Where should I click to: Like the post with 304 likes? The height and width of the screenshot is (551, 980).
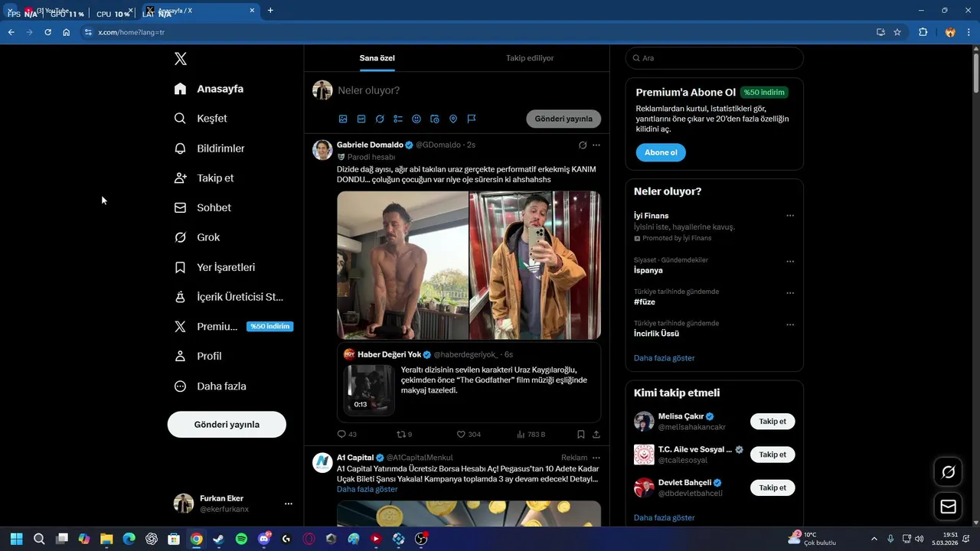click(469, 434)
